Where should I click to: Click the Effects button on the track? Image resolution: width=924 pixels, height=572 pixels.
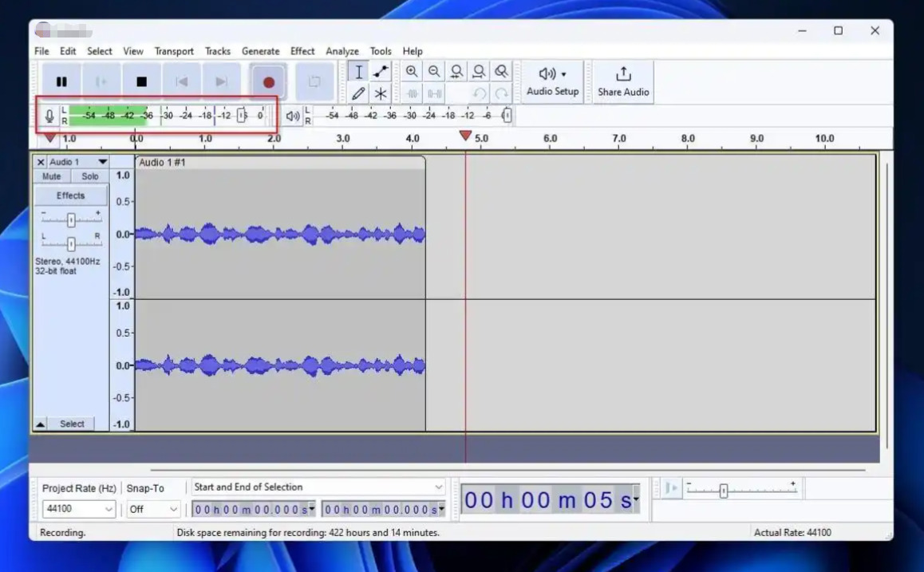[71, 195]
